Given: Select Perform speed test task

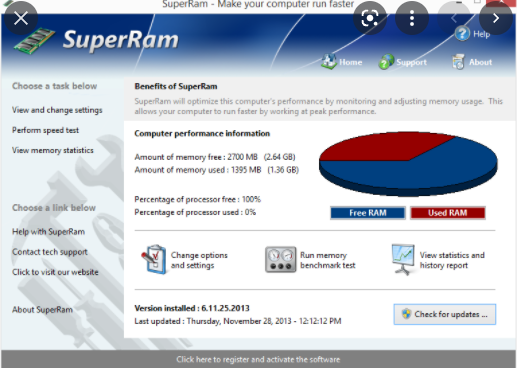Looking at the screenshot, I should point(45,130).
